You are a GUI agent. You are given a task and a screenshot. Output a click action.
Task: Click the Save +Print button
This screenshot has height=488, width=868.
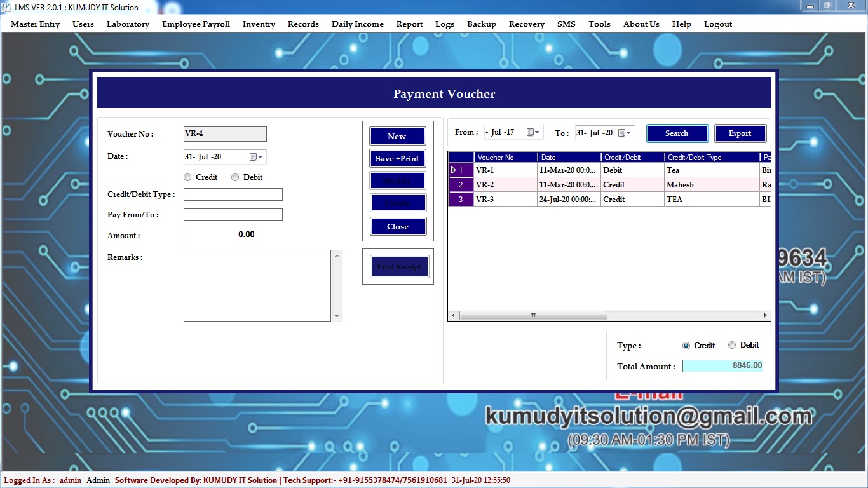tap(397, 158)
